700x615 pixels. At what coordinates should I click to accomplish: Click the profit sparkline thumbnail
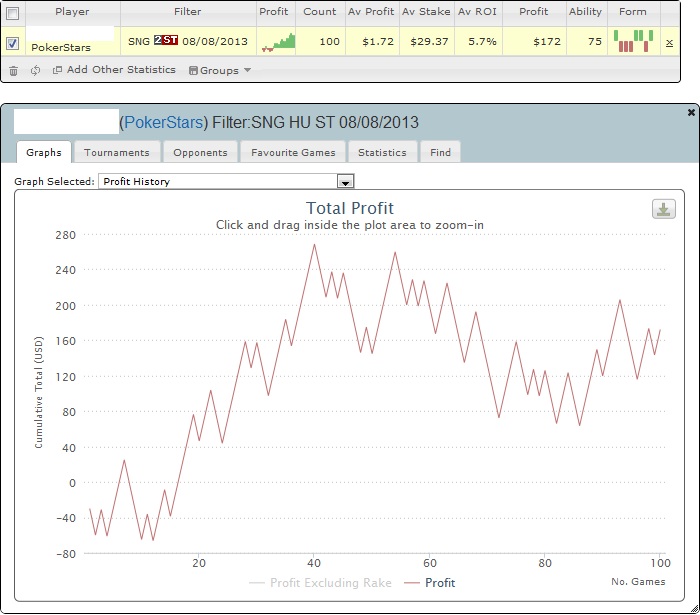coord(278,42)
